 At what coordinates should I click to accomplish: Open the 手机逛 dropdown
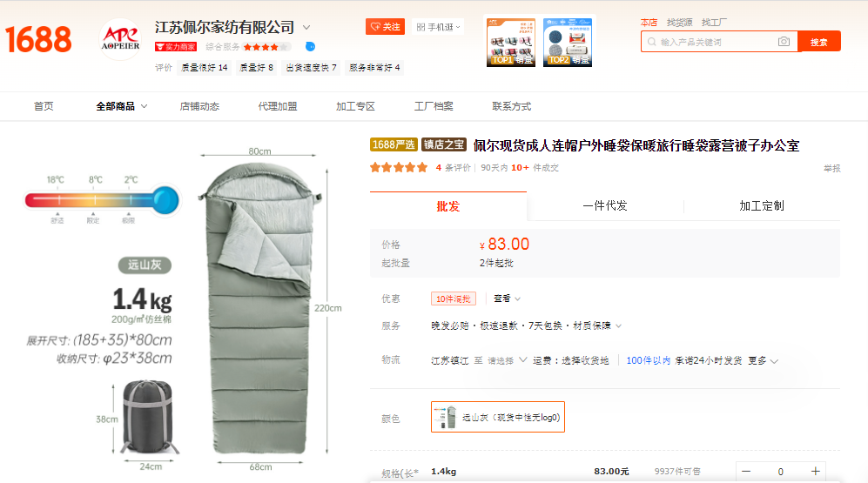(437, 27)
